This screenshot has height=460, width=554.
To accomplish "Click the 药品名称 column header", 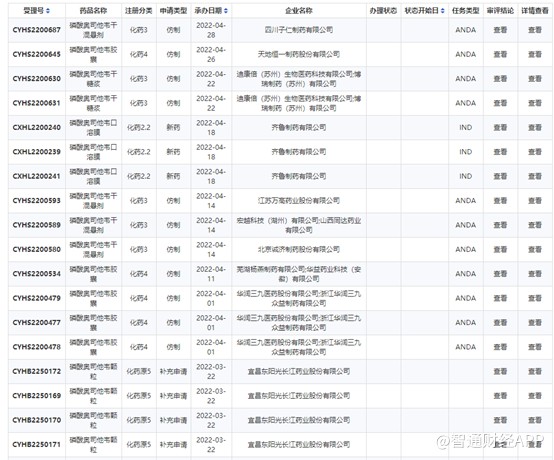I will click(93, 11).
